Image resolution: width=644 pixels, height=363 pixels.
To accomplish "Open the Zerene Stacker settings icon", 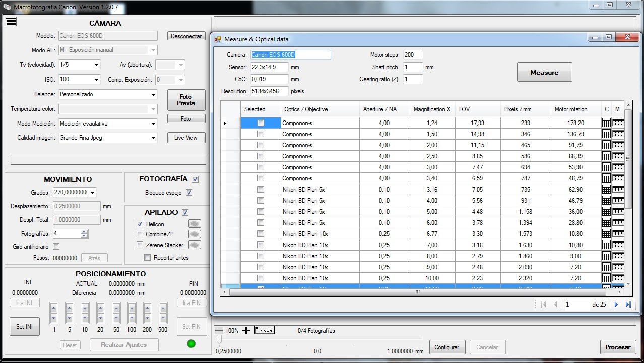I will point(195,245).
